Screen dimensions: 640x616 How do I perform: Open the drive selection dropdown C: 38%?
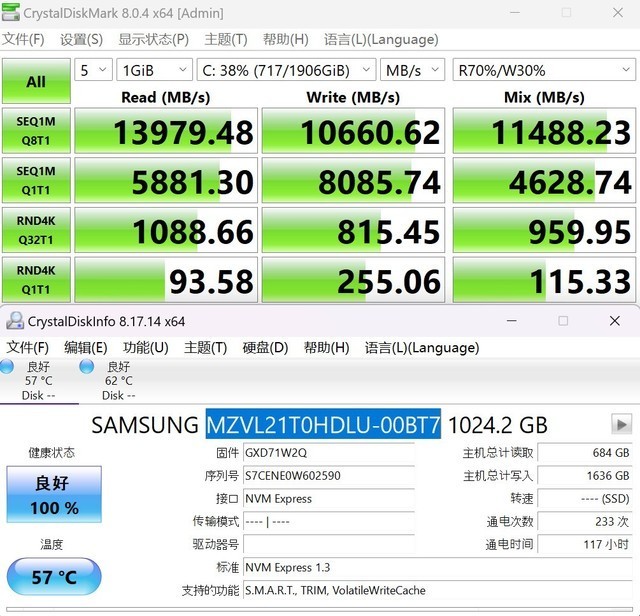click(x=286, y=71)
